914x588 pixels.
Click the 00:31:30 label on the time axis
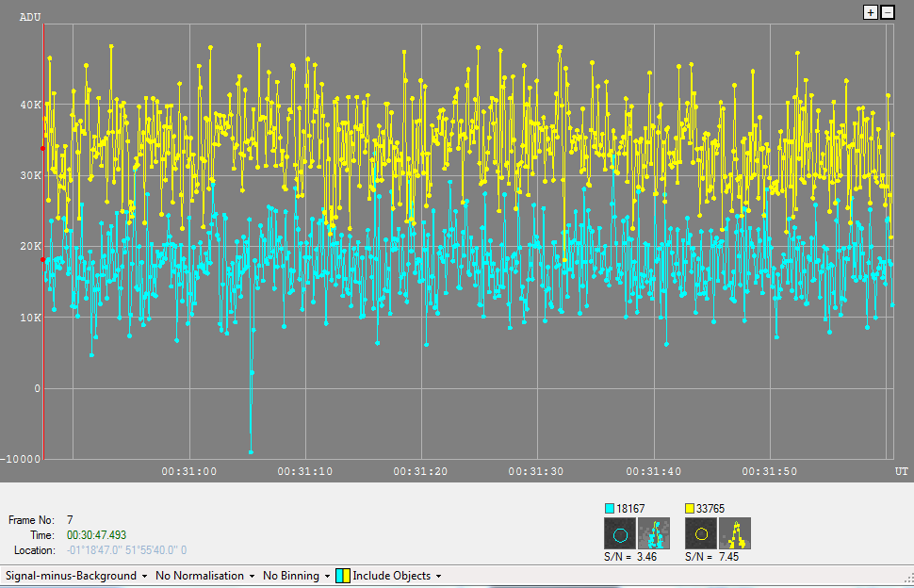[537, 470]
